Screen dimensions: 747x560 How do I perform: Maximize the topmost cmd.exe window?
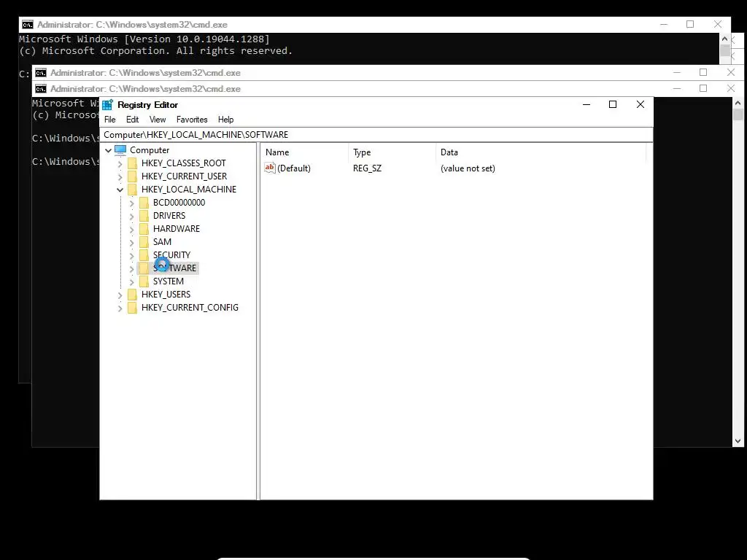tap(690, 24)
